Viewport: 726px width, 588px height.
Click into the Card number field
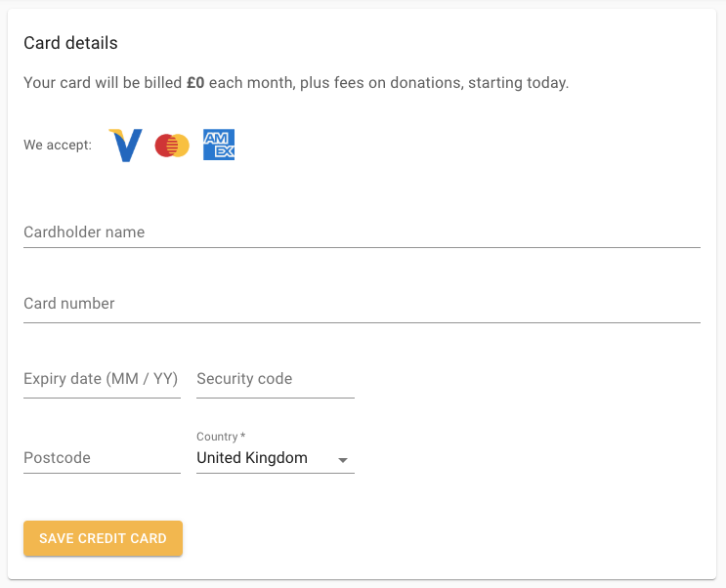[362, 304]
